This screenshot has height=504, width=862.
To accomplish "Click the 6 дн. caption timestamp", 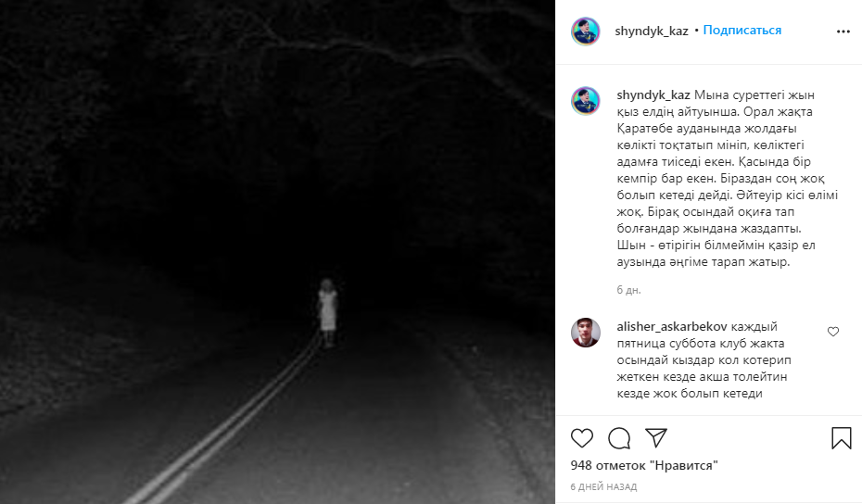I will 629,290.
